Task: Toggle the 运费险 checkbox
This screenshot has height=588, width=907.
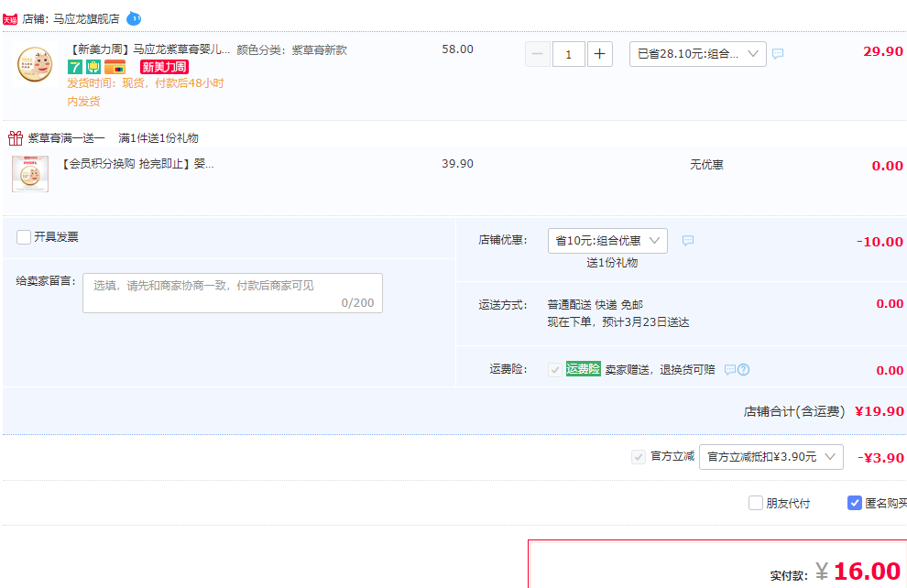Action: (x=554, y=370)
